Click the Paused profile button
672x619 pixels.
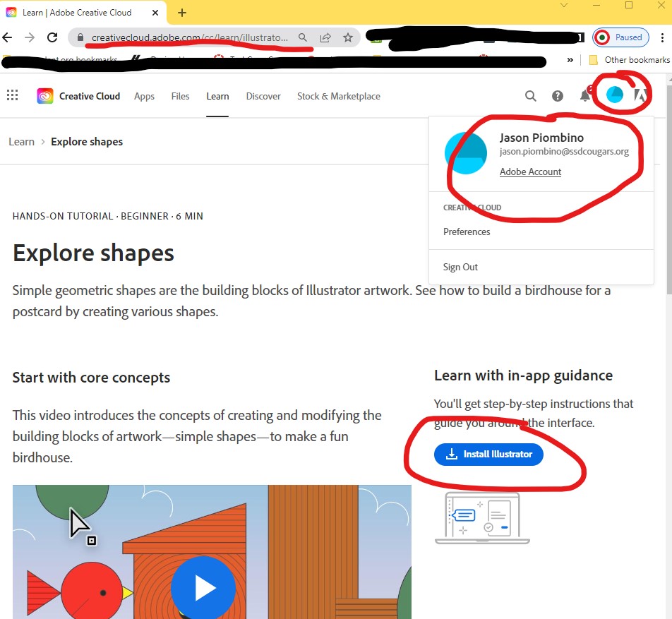click(x=620, y=37)
